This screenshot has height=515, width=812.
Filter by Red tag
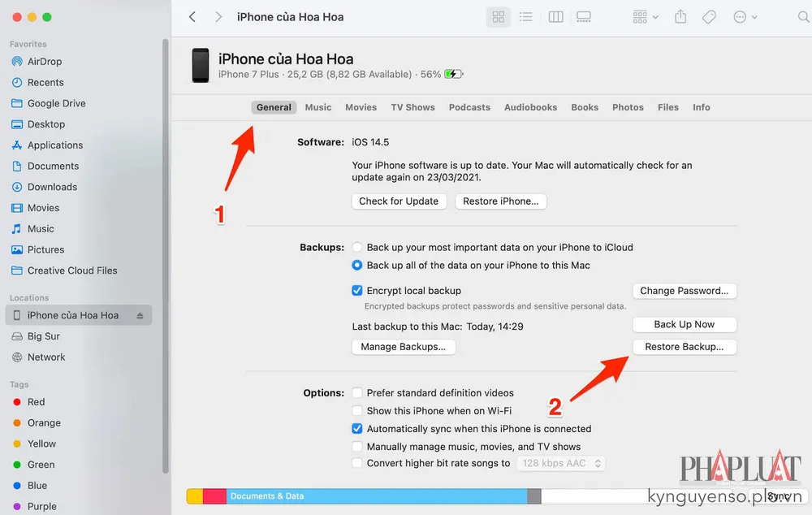click(x=29, y=402)
